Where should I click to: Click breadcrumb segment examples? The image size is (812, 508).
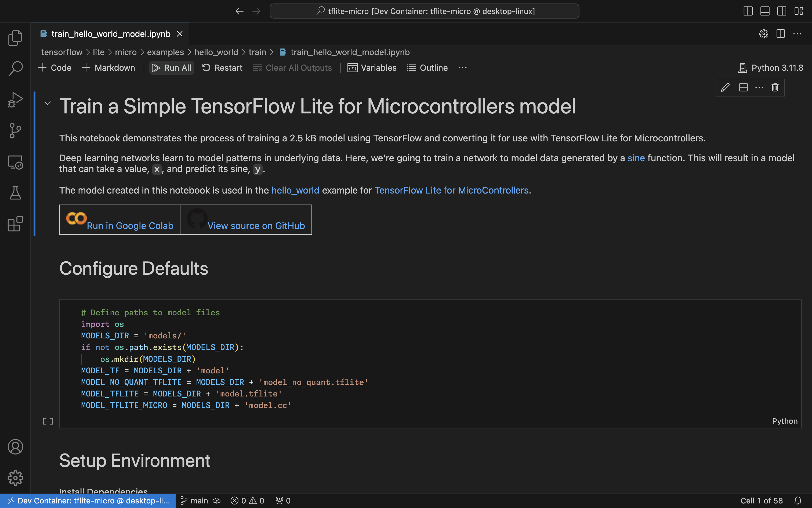coord(165,52)
